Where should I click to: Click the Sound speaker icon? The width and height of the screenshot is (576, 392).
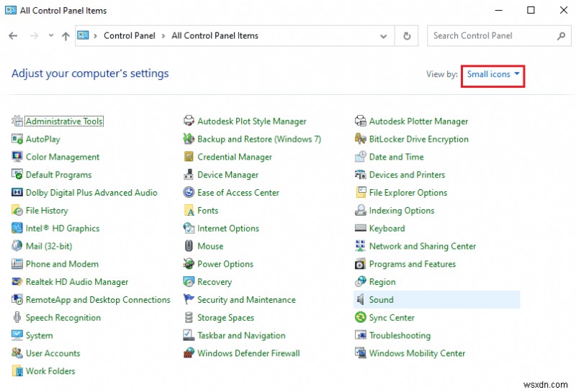click(x=361, y=300)
